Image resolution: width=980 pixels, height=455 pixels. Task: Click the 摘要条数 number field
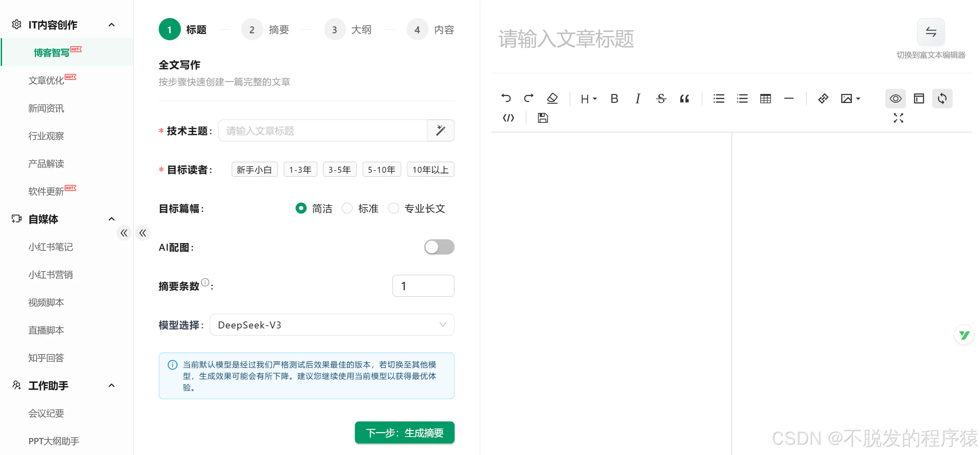click(423, 286)
